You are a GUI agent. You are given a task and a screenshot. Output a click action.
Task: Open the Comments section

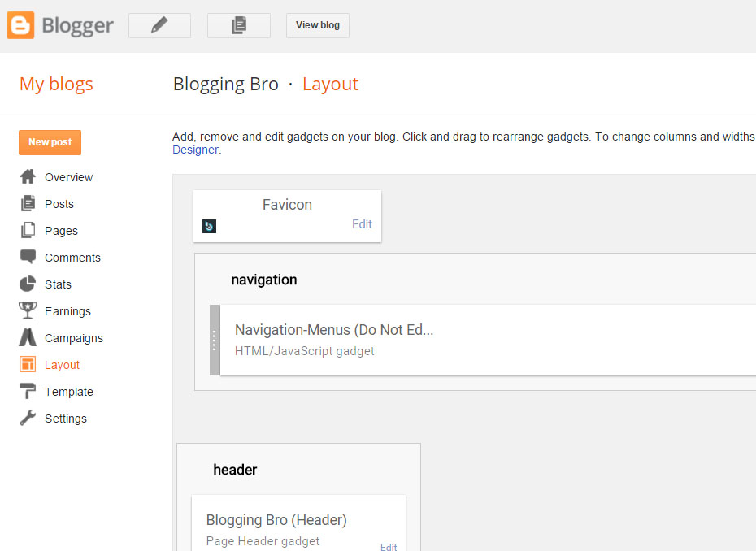point(73,258)
